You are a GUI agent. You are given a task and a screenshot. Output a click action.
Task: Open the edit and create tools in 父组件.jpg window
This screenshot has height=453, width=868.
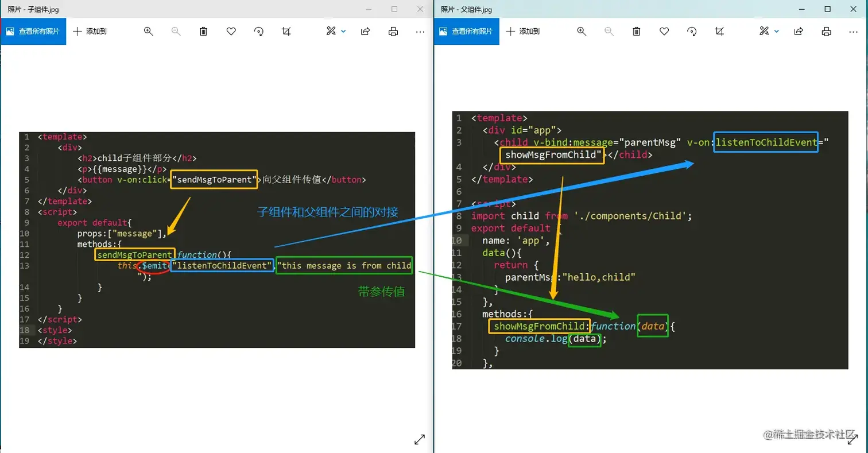(x=769, y=32)
